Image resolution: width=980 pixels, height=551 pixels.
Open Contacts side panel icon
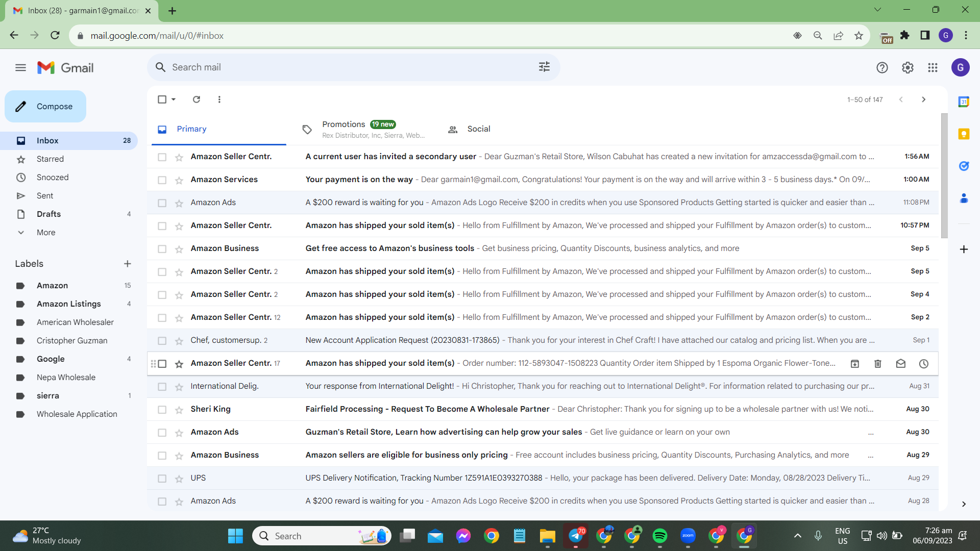(x=964, y=198)
